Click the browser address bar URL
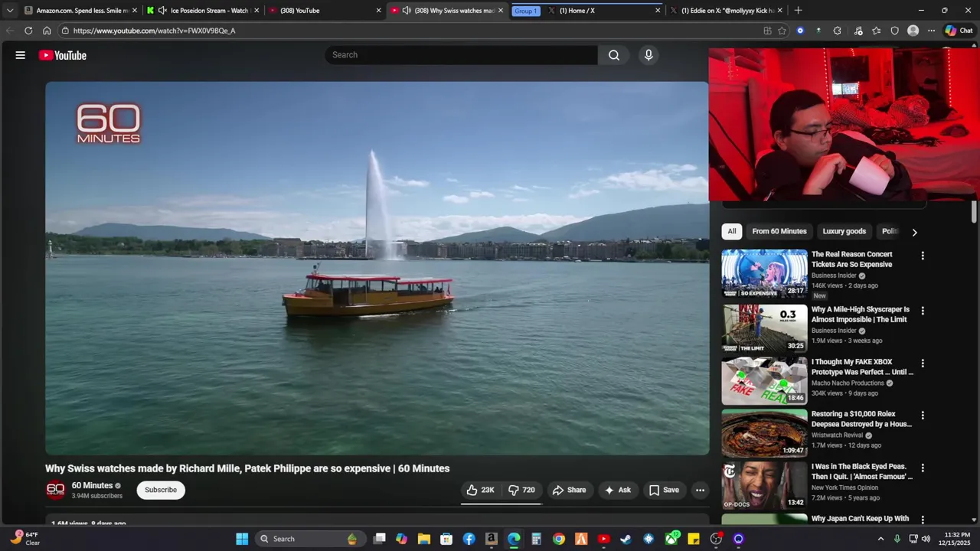Viewport: 980px width, 551px height. (154, 31)
